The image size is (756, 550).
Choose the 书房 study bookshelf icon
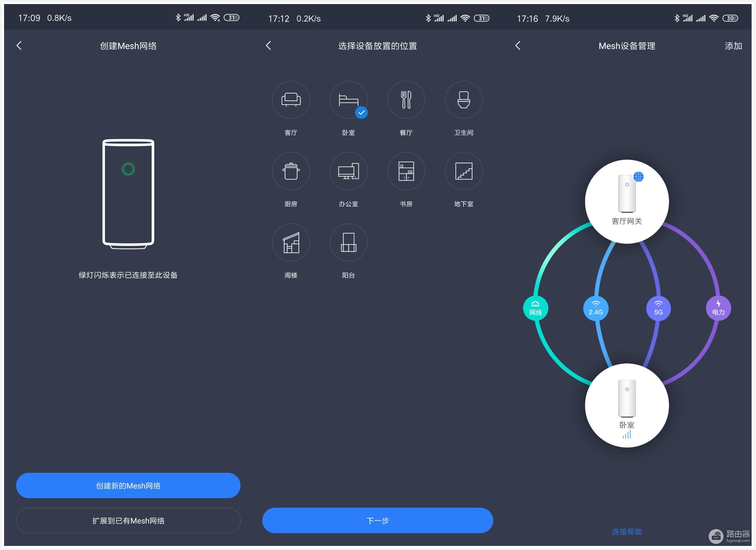(406, 171)
